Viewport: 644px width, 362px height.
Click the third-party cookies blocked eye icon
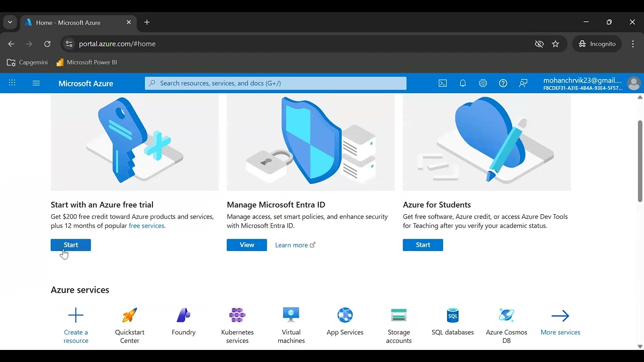point(539,44)
